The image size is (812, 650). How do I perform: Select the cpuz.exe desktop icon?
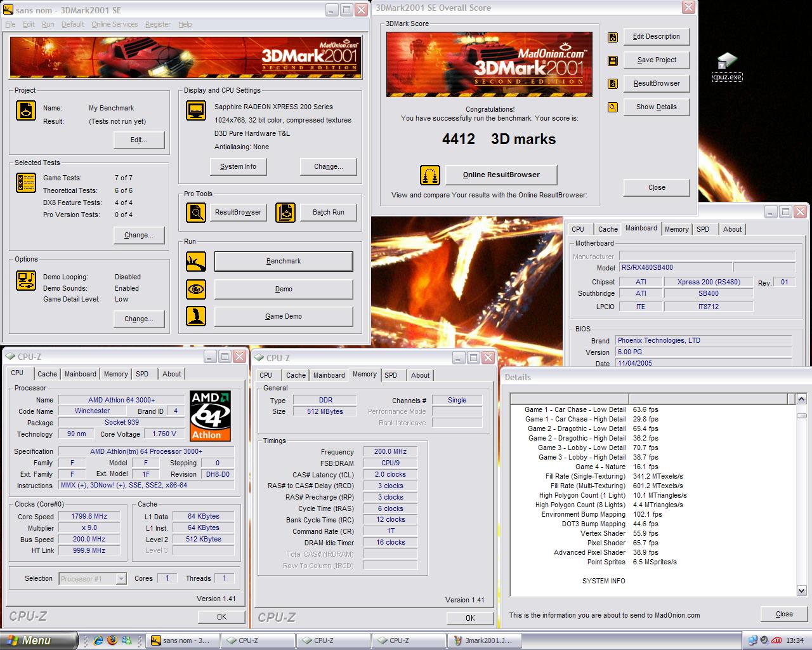727,67
